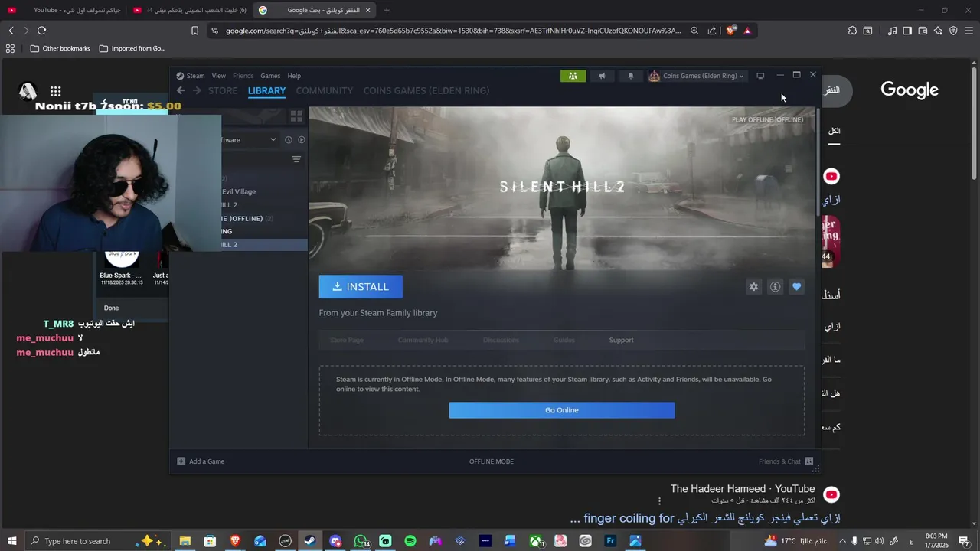Reload the browser page
The height and width of the screenshot is (551, 980).
(x=41, y=31)
